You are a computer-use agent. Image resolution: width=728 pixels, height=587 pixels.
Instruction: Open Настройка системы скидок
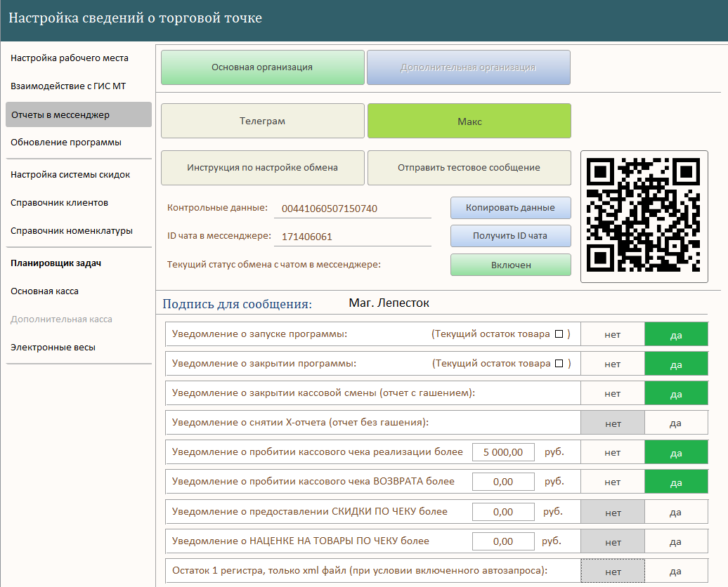70,175
